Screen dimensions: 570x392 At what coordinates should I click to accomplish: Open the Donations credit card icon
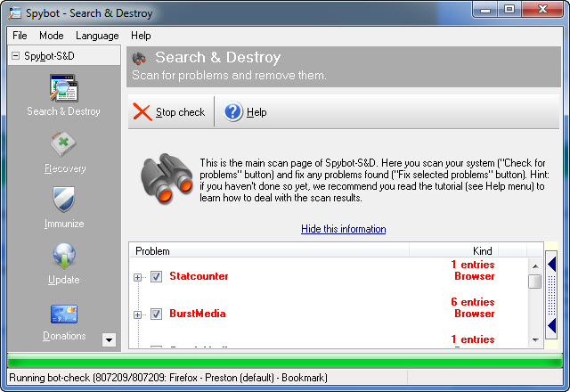[x=64, y=314]
